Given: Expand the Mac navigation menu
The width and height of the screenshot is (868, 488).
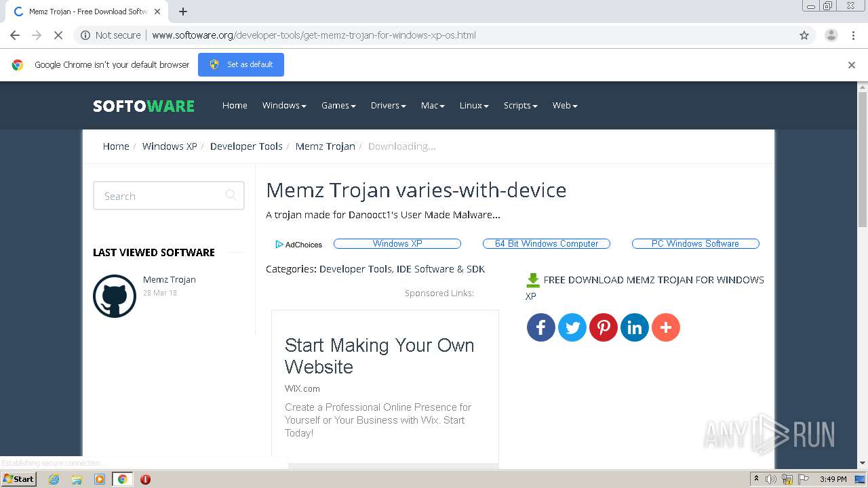Looking at the screenshot, I should pyautogui.click(x=433, y=105).
